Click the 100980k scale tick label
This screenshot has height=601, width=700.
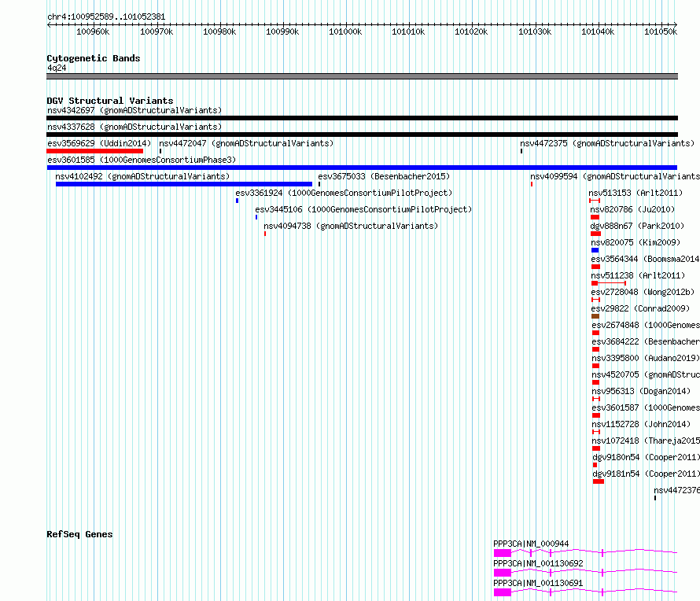click(x=219, y=31)
